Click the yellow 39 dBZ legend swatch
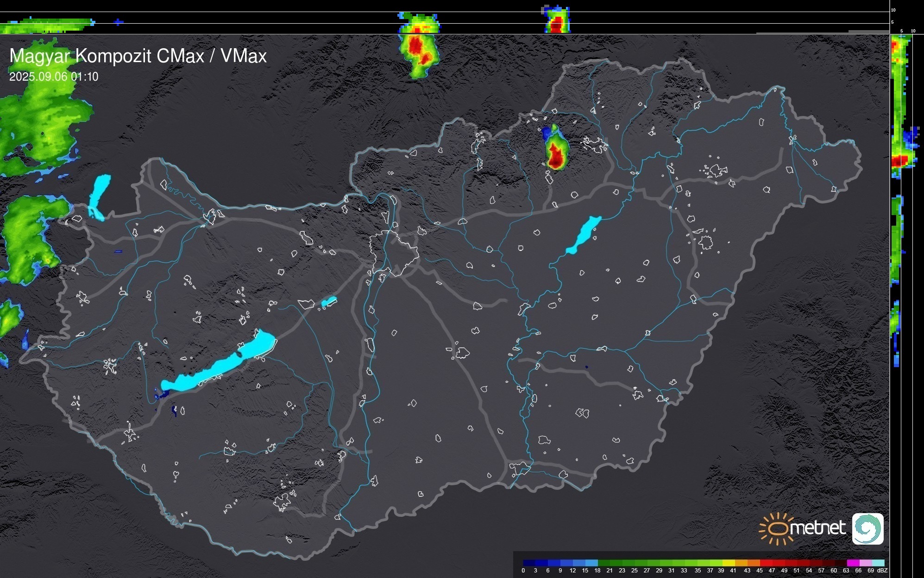The height and width of the screenshot is (578, 924). pyautogui.click(x=729, y=563)
